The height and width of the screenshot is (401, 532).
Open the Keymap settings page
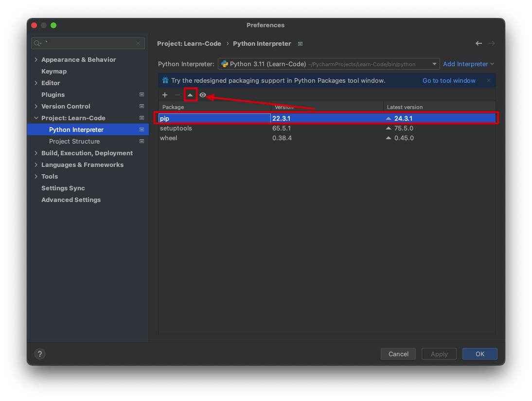click(54, 71)
